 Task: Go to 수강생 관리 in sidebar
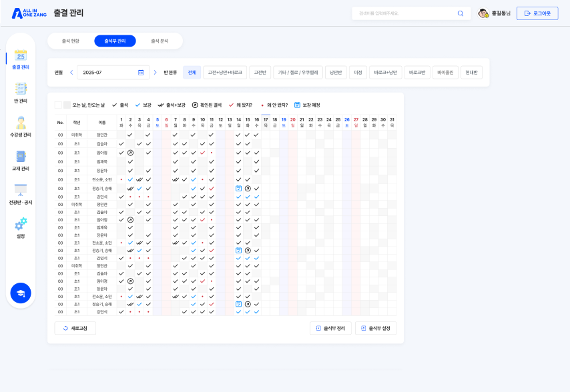(21, 127)
